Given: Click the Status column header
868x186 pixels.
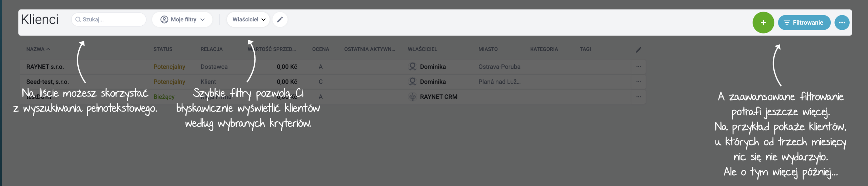Looking at the screenshot, I should tap(163, 49).
